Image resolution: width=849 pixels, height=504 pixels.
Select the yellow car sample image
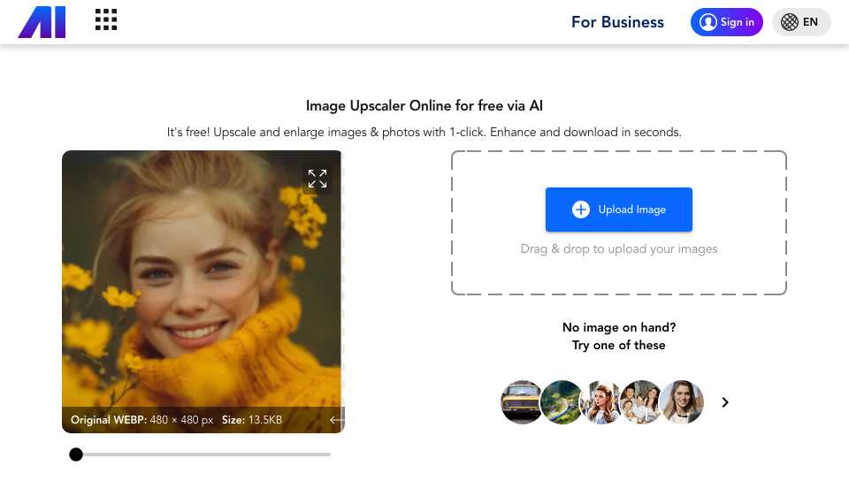(x=522, y=402)
